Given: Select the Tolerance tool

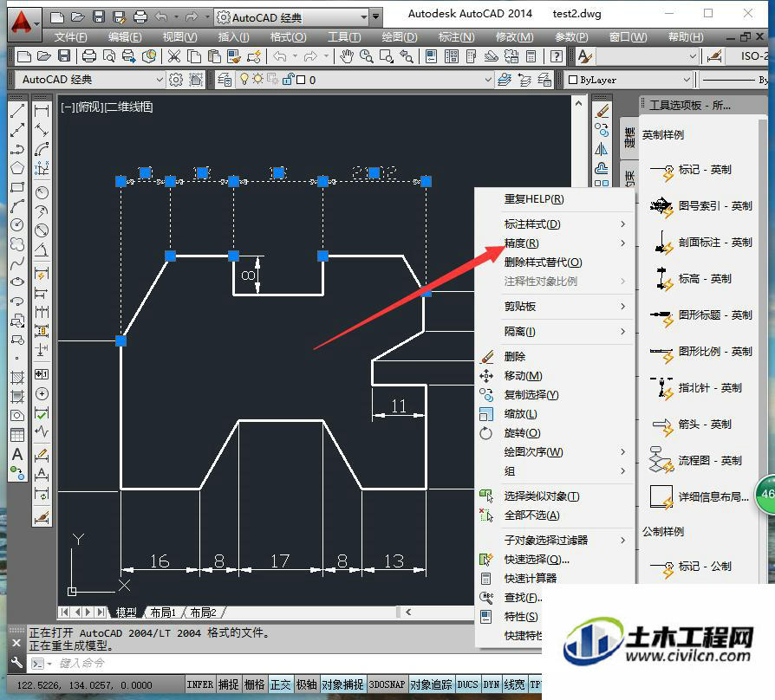Looking at the screenshot, I should tap(42, 374).
